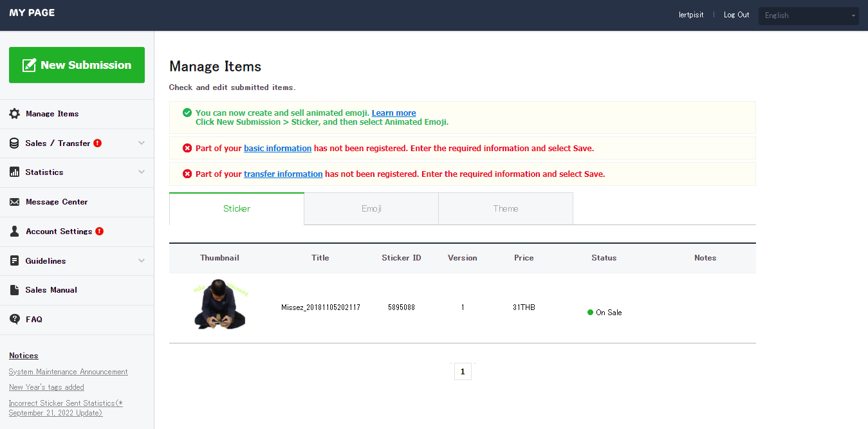Expand the Sales / Transfer chevron
This screenshot has height=429, width=868.
point(142,143)
